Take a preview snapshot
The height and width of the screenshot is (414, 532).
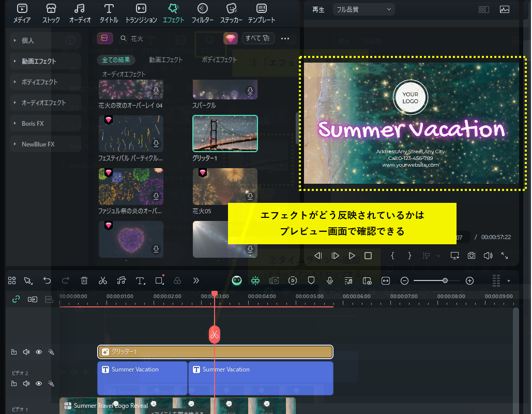pos(472,256)
